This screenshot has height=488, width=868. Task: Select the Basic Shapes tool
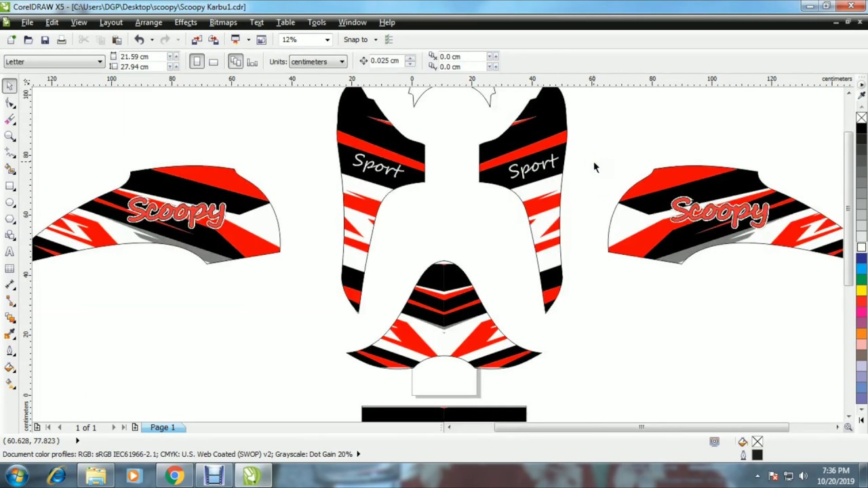[9, 235]
